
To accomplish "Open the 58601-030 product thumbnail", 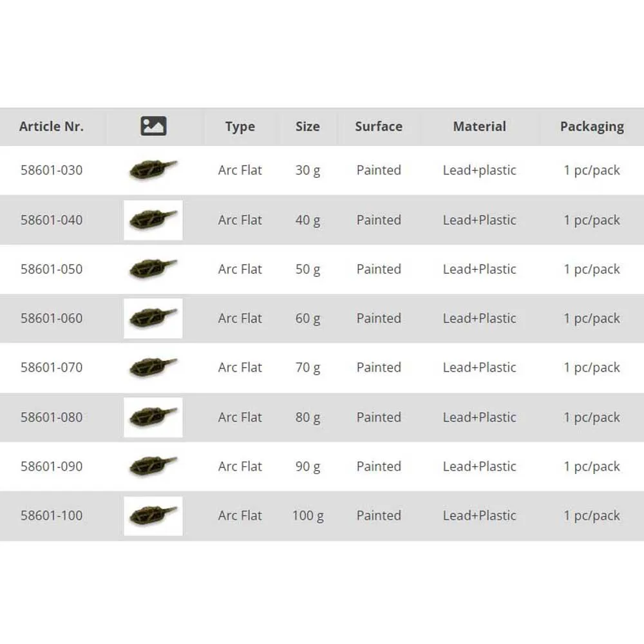I will [x=153, y=170].
